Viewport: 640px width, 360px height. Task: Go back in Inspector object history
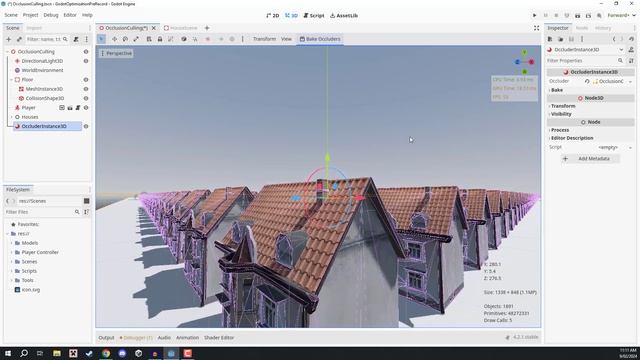point(614,39)
